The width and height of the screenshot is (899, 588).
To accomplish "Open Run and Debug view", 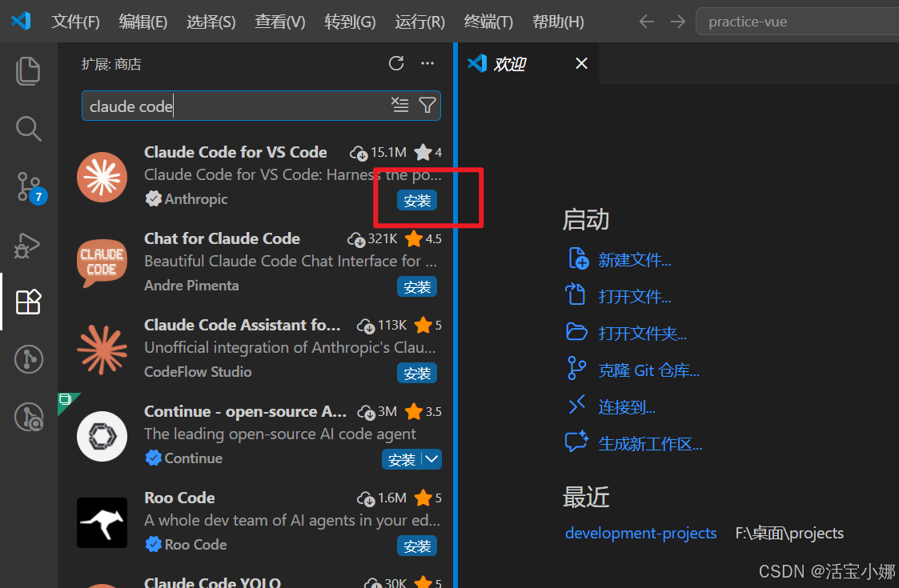I will 27,246.
